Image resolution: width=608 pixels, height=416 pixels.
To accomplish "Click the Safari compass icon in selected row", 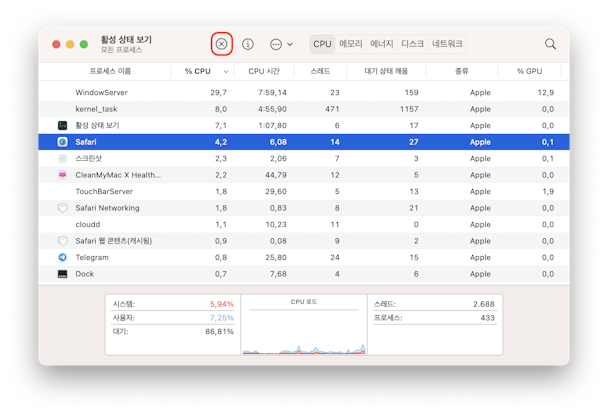I will [x=62, y=142].
